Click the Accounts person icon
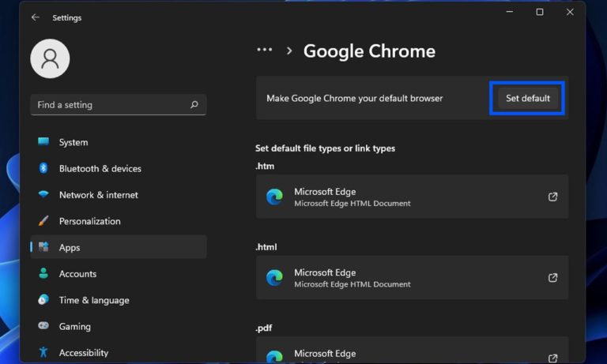The image size is (607, 364). 43,273
